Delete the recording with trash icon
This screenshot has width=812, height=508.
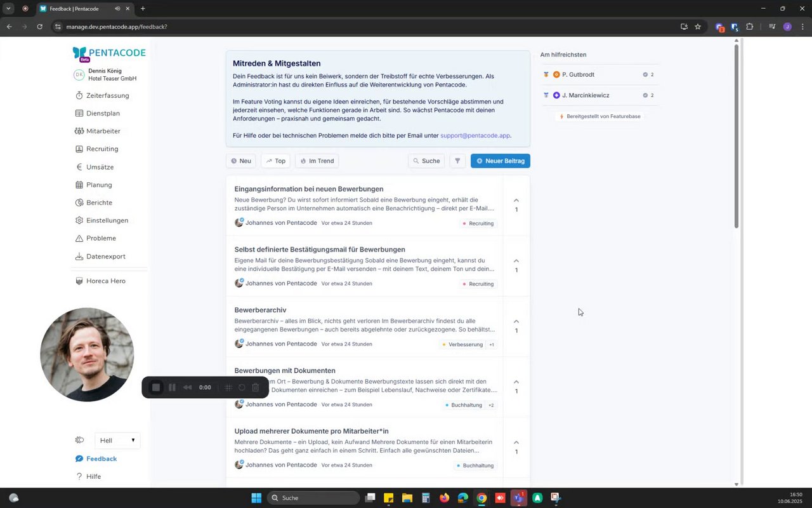(x=256, y=387)
